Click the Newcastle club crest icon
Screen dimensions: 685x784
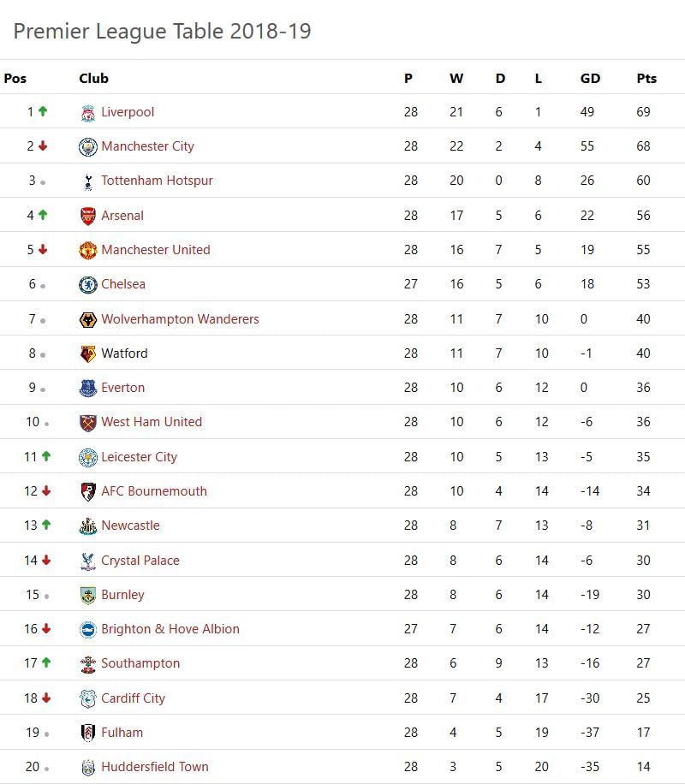pyautogui.click(x=88, y=526)
